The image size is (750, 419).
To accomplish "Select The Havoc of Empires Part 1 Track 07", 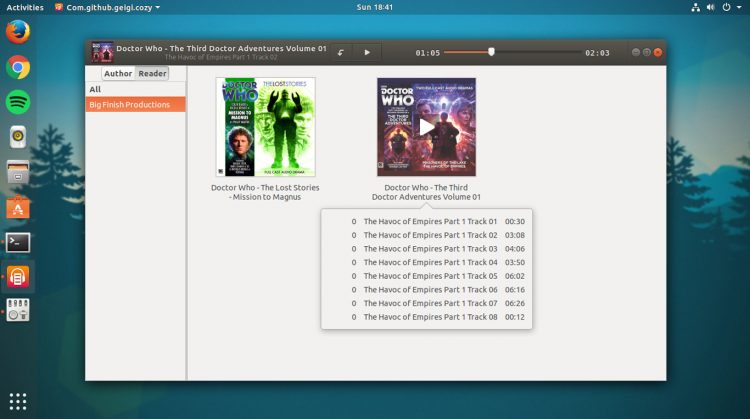I will 426,303.
